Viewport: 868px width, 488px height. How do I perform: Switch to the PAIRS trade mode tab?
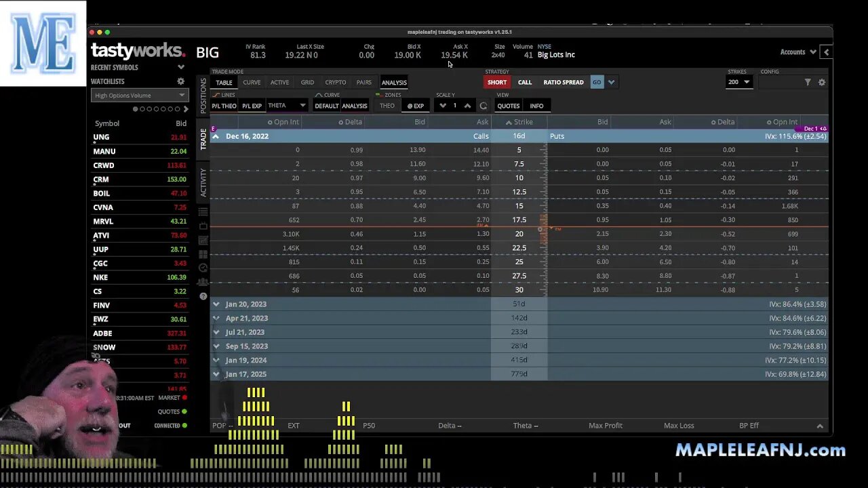coord(364,83)
